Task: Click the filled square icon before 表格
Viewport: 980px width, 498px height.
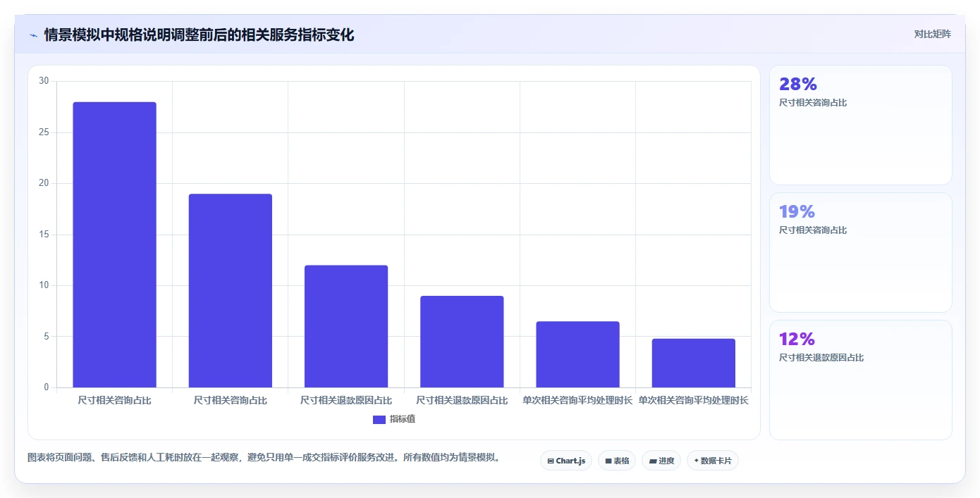Action: 608,461
